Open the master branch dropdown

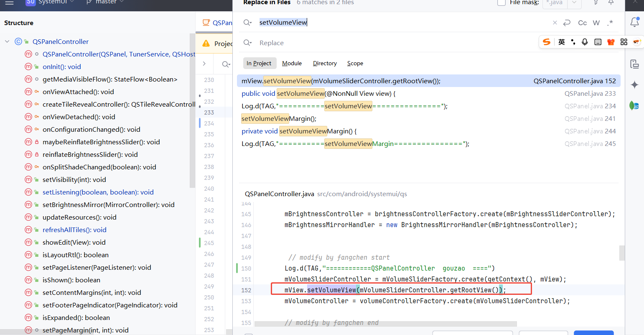[x=105, y=2]
